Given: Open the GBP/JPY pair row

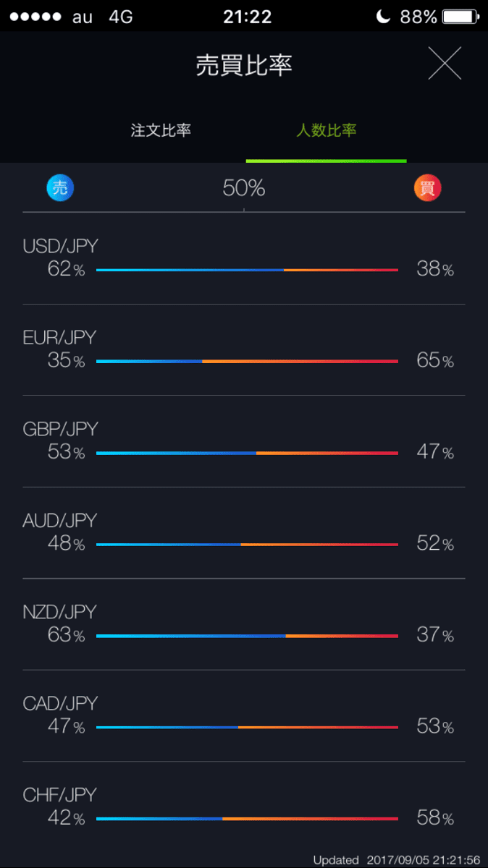Looking at the screenshot, I should coord(244,441).
